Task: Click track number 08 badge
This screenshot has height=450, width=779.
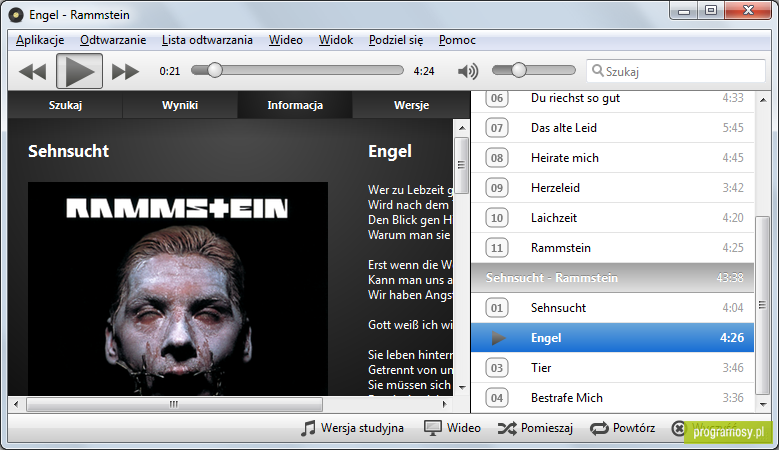Action: click(x=497, y=158)
